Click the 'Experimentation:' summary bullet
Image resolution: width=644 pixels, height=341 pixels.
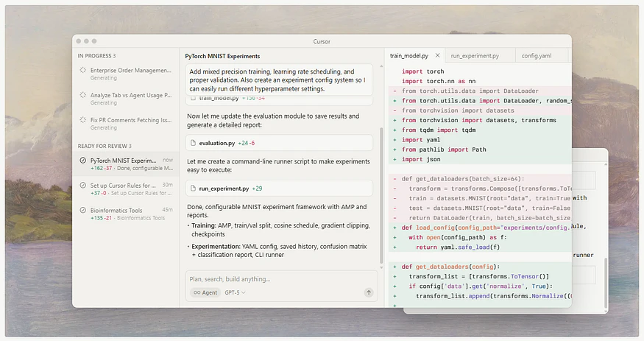coord(278,250)
